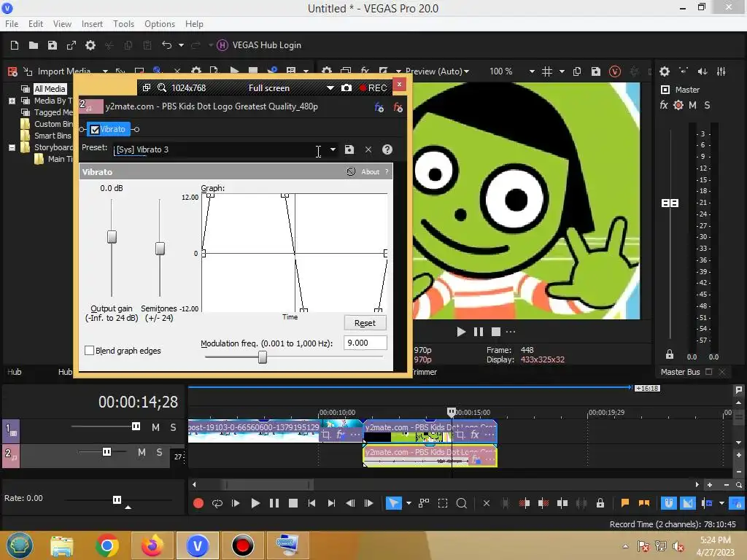Click REC record button in recorder bar
Viewport: 747px width, 560px height.
pos(373,88)
